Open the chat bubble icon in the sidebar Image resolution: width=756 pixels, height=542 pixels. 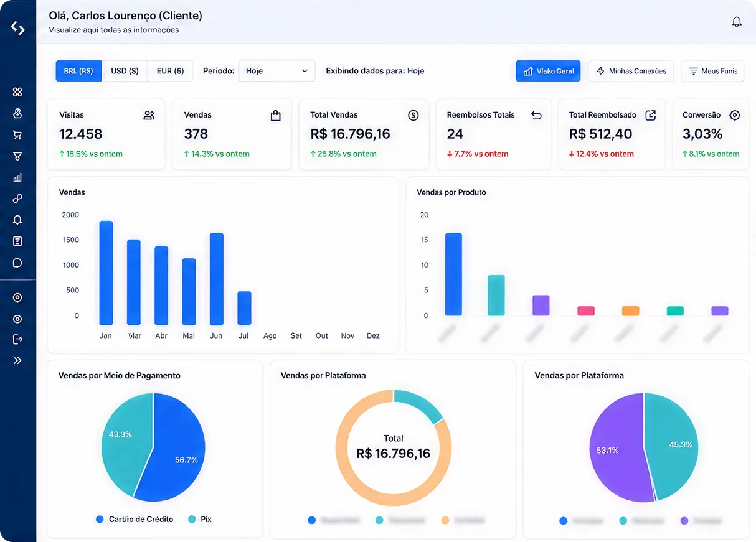[x=17, y=263]
